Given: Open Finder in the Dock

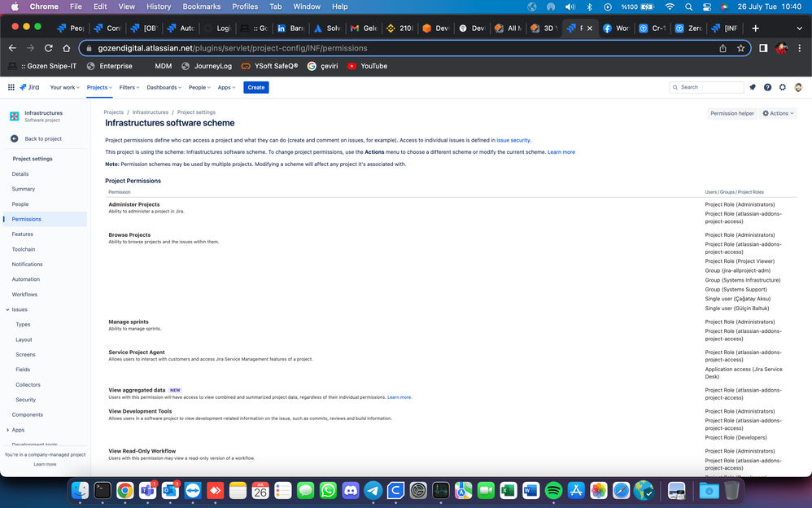Looking at the screenshot, I should tap(80, 490).
